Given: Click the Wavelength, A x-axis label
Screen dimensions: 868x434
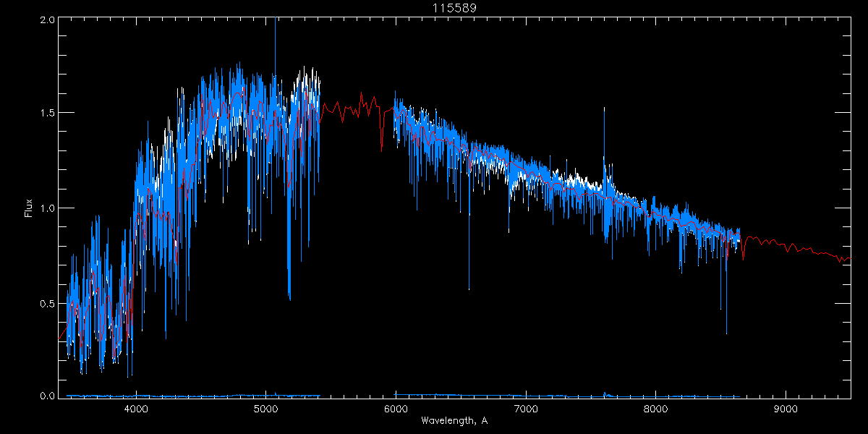Looking at the screenshot, I should (x=454, y=421).
